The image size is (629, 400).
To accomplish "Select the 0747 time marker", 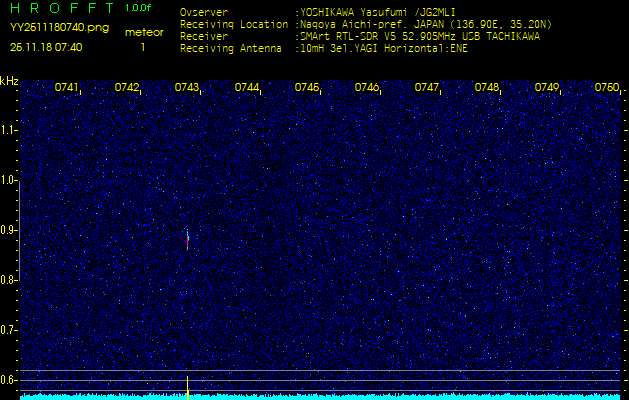I will (x=426, y=87).
